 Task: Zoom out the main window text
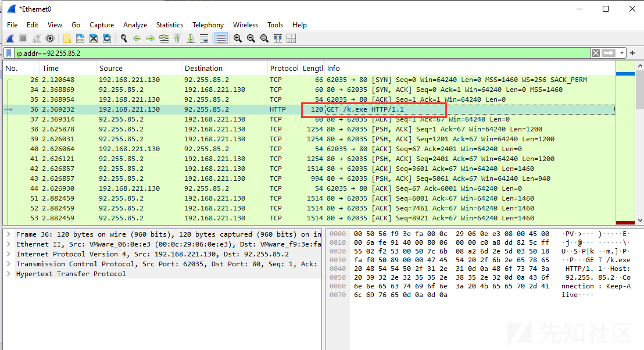[x=251, y=38]
